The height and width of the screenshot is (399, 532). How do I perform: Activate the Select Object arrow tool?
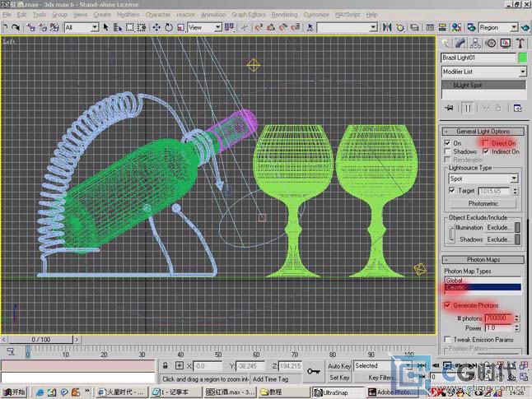(106, 27)
